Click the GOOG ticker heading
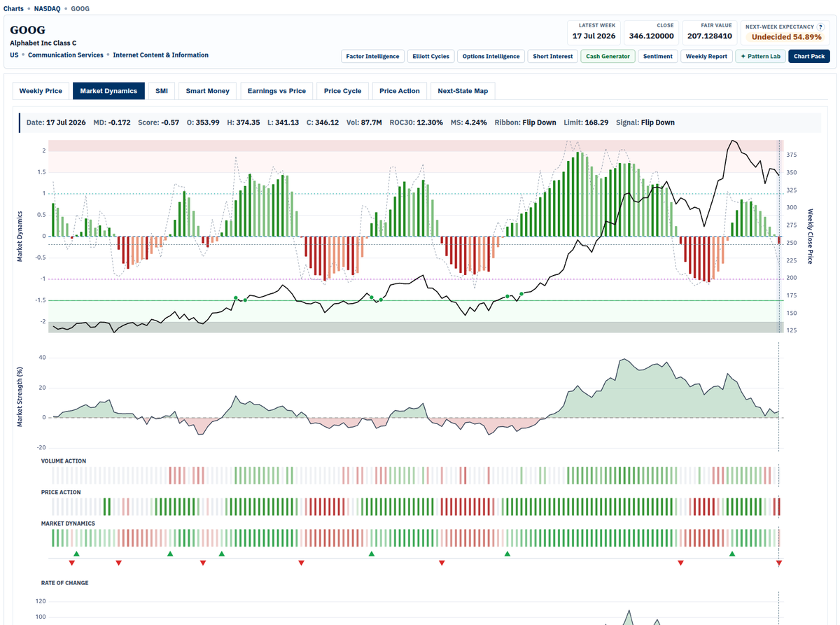Screen dimensions: 840x625 (27, 30)
